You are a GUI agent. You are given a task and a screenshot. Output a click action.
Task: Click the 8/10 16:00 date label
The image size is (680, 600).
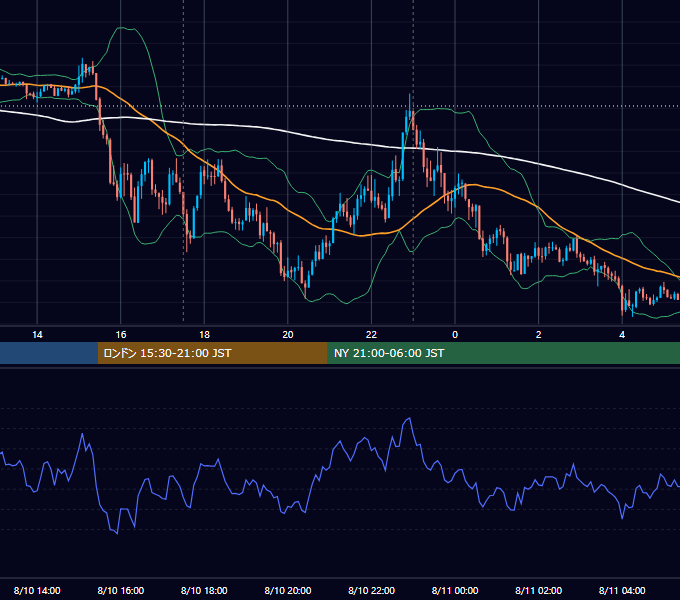pyautogui.click(x=121, y=590)
